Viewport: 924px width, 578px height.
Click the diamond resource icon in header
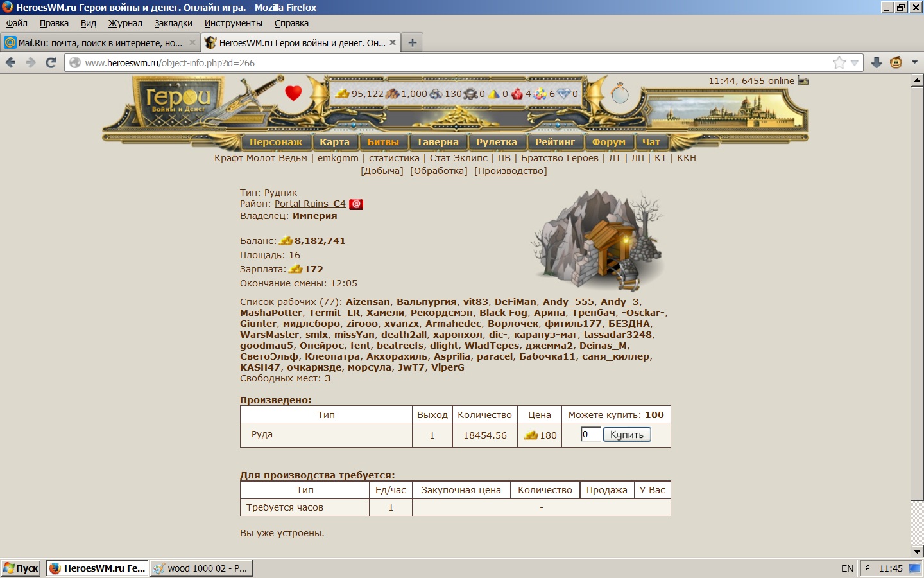[x=564, y=94]
